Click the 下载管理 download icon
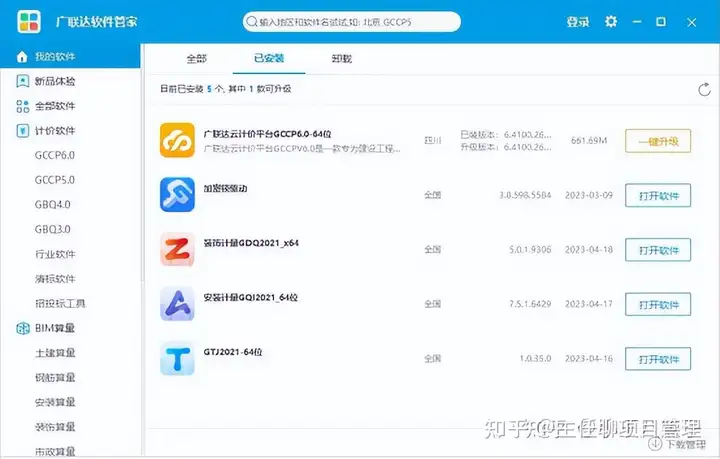The image size is (720, 459). tap(654, 443)
